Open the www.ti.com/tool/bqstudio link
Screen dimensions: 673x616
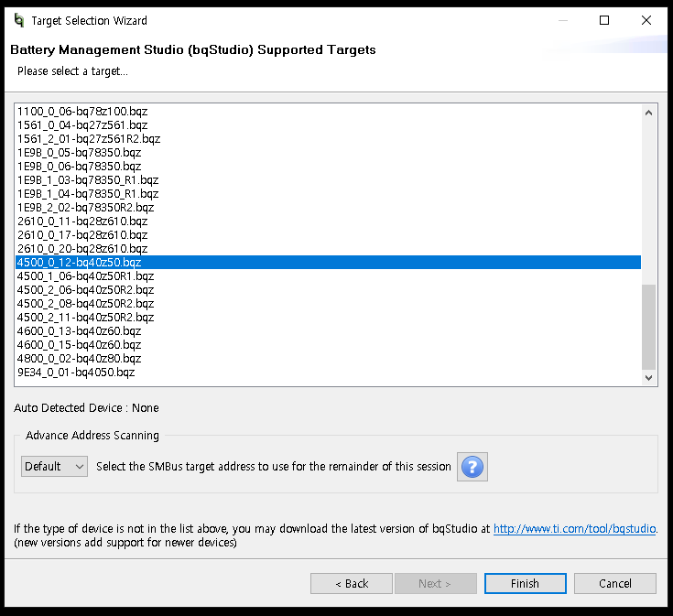574,528
